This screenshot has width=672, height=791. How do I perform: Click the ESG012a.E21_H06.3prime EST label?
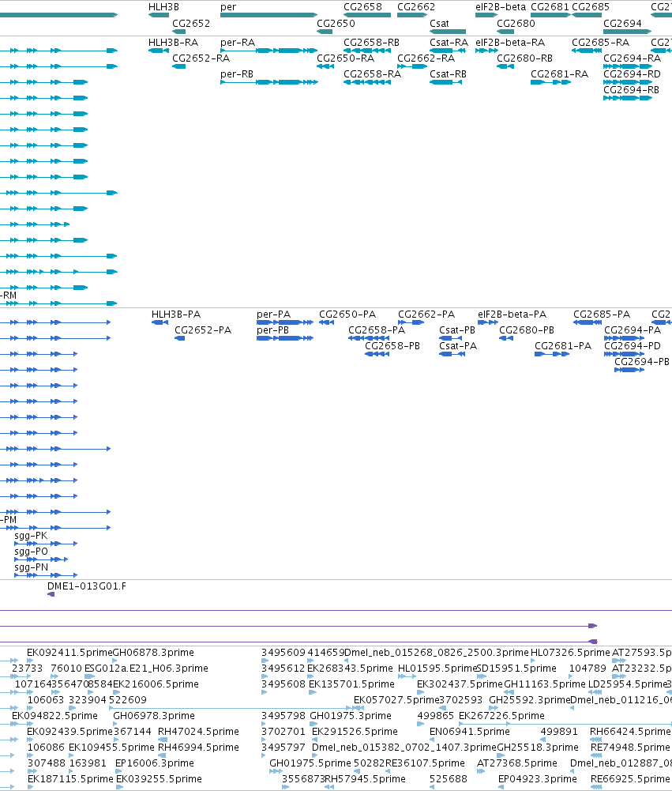pyautogui.click(x=146, y=668)
